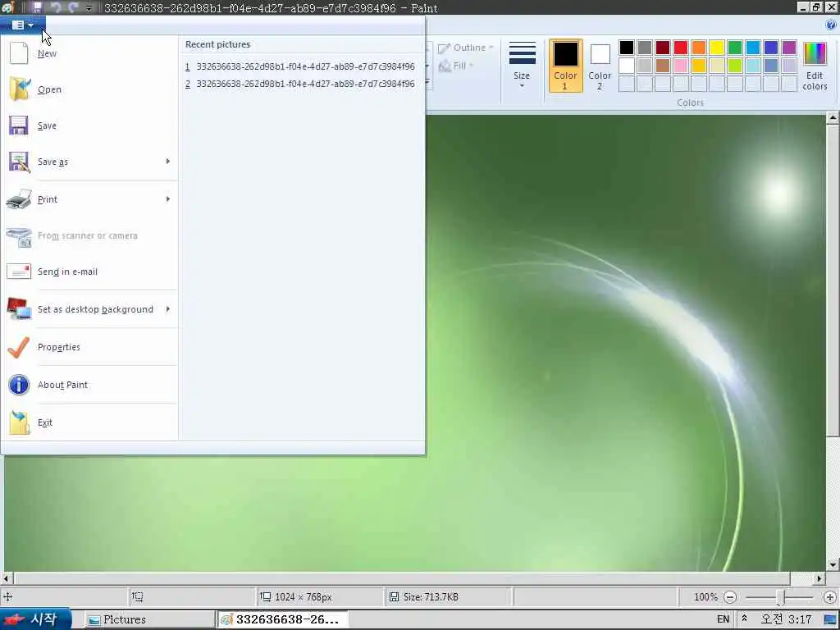Click the Set as desktop background icon
Viewport: 840px width, 630px height.
(19, 309)
